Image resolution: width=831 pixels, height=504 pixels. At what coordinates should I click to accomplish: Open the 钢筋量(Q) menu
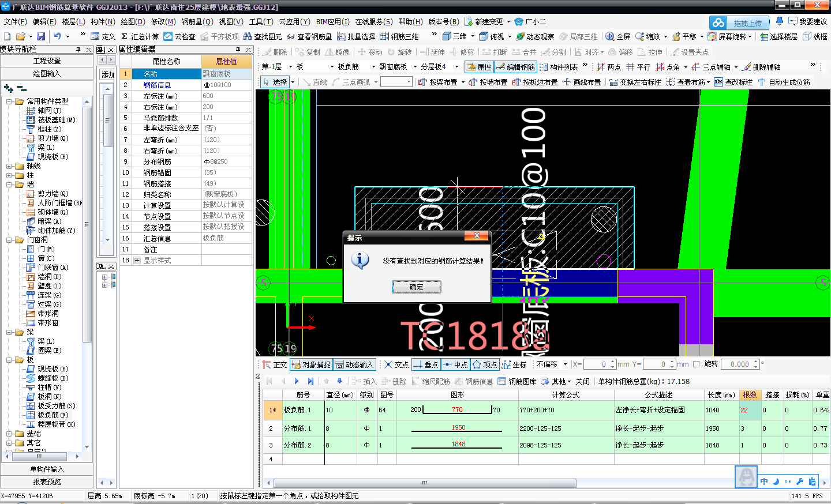(x=197, y=21)
